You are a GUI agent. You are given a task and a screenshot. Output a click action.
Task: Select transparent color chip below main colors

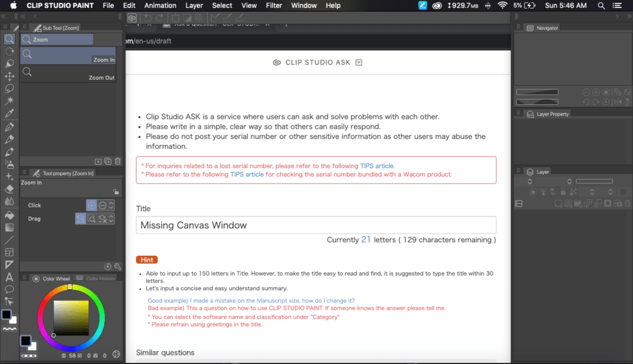click(x=9, y=329)
